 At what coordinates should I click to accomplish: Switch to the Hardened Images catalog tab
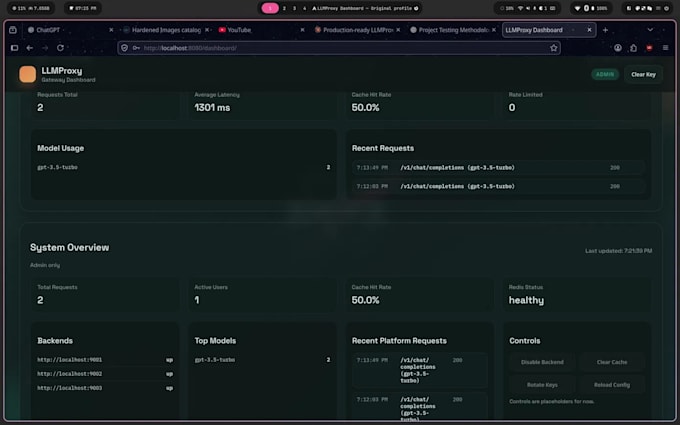pyautogui.click(x=166, y=30)
